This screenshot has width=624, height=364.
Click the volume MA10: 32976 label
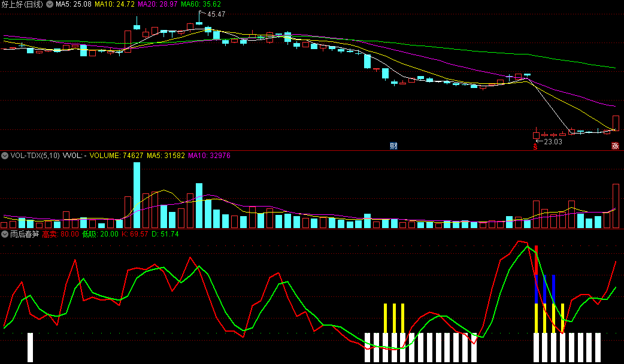209,156
